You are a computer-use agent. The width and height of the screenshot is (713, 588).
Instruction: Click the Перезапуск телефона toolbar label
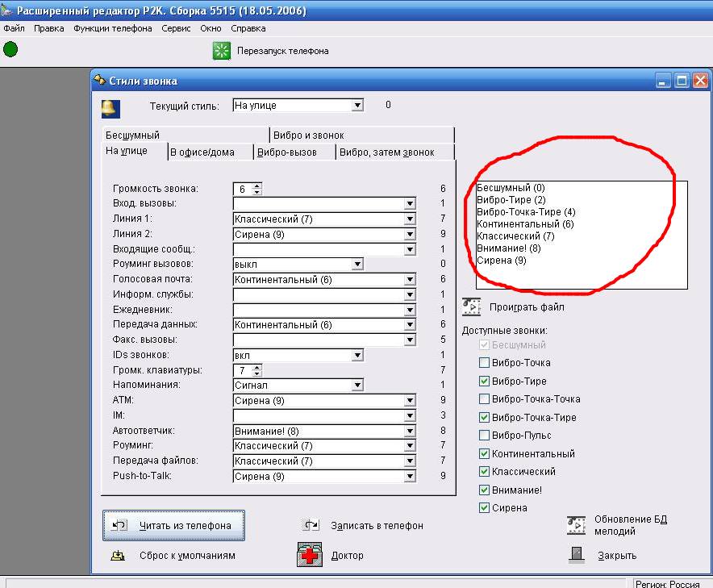[x=283, y=51]
